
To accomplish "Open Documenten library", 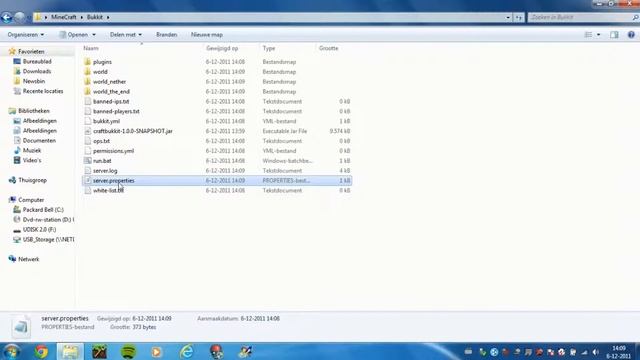I will tap(39, 140).
